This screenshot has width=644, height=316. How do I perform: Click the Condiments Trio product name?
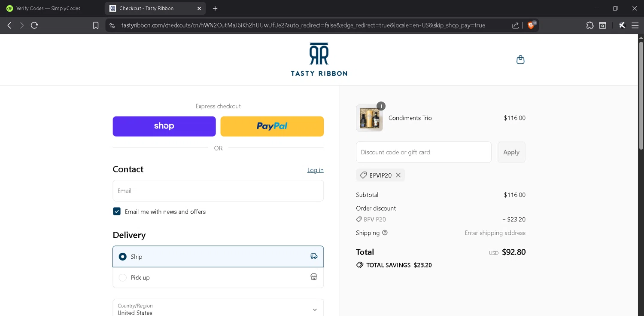coord(410,118)
